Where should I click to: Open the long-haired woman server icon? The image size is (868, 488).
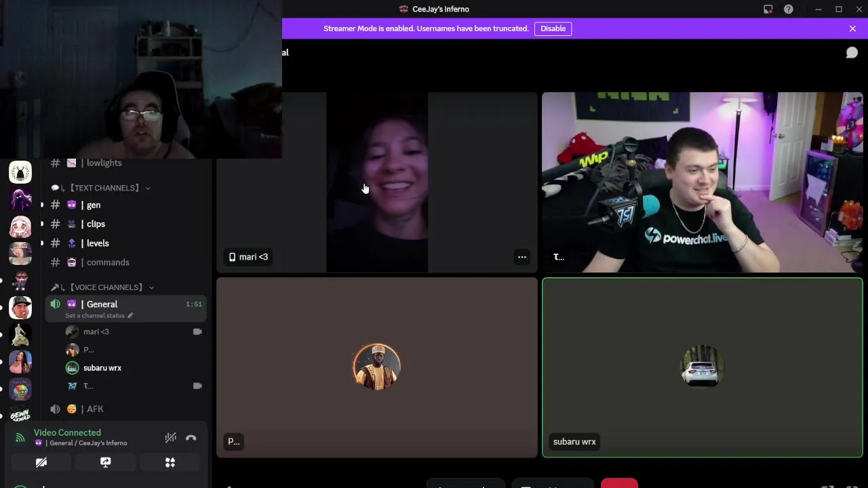(x=20, y=362)
